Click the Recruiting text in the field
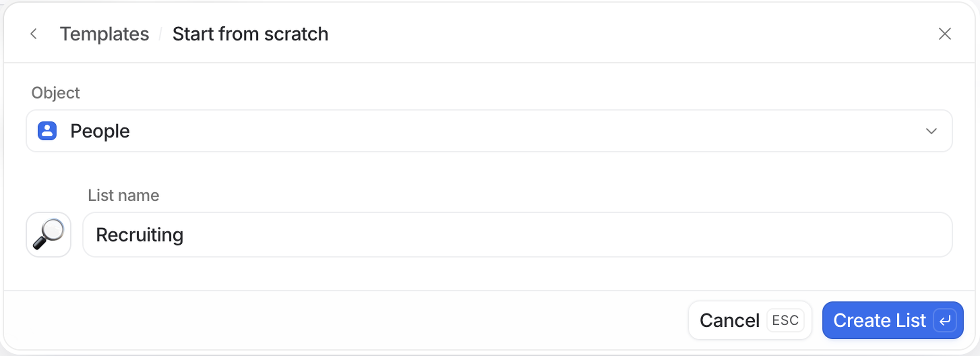The width and height of the screenshot is (980, 356). 139,234
